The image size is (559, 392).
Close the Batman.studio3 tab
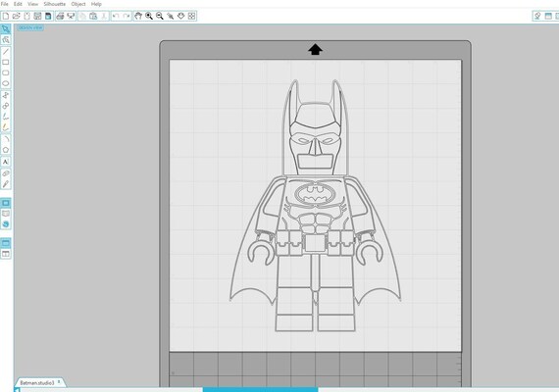(x=59, y=382)
